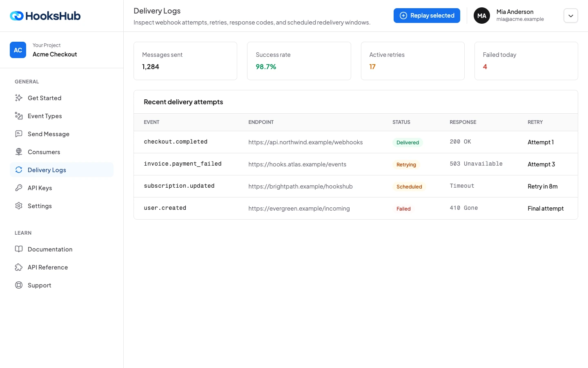Open the account dropdown chevron
This screenshot has height=368, width=588.
(x=571, y=16)
